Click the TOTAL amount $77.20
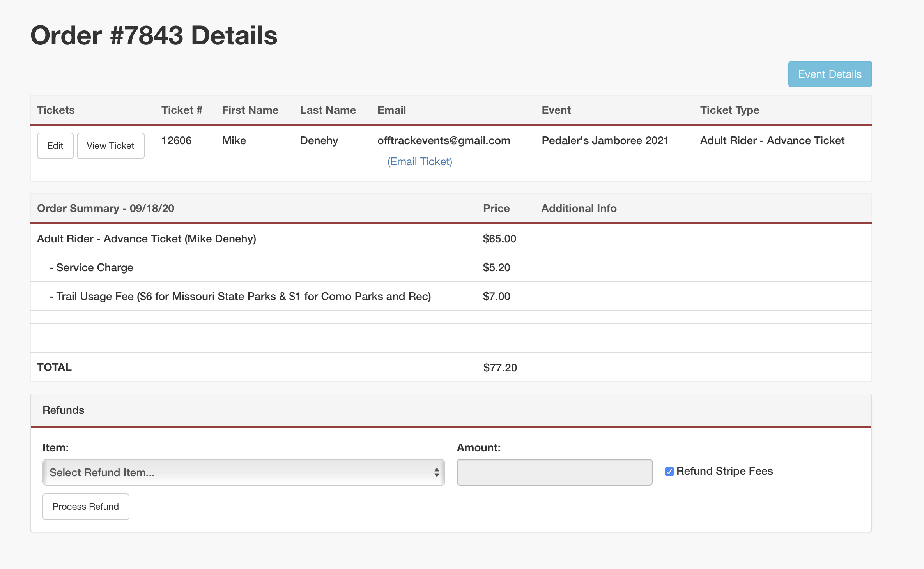Screen dimensions: 924x569 pyautogui.click(x=500, y=368)
